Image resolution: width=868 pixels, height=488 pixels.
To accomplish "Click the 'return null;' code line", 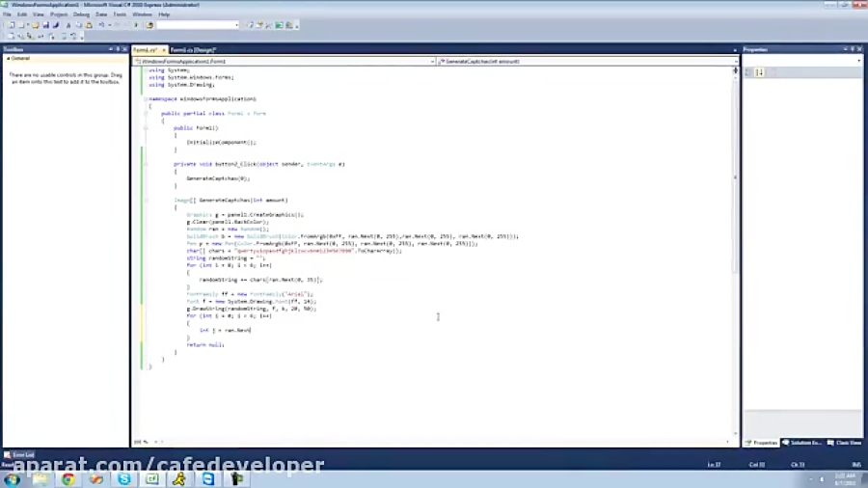I will (205, 344).
